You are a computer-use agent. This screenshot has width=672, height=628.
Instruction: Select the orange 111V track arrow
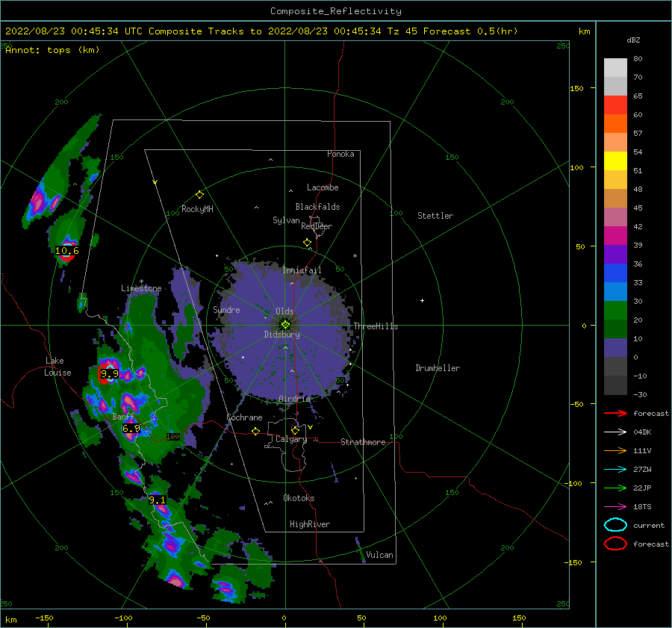pos(615,450)
